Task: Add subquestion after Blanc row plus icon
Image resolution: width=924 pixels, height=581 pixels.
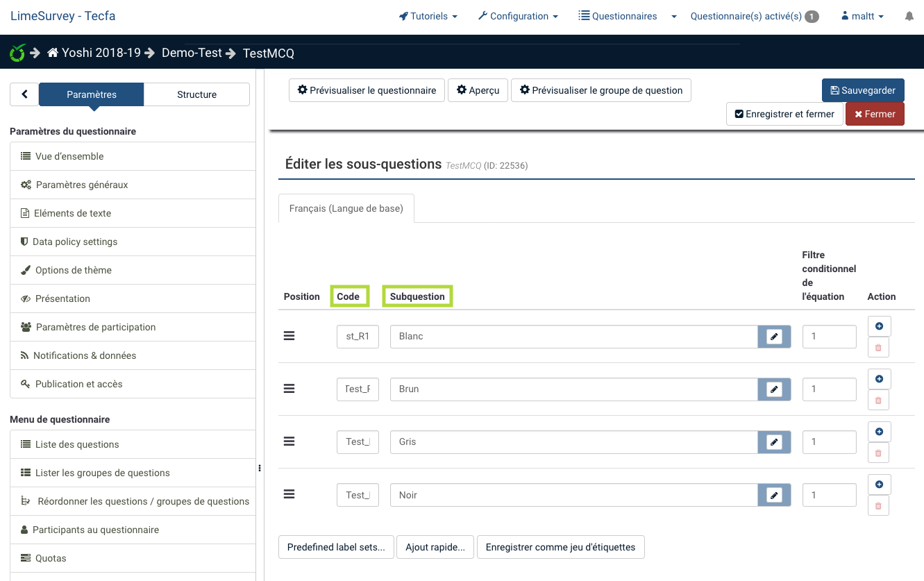Action: click(x=879, y=326)
